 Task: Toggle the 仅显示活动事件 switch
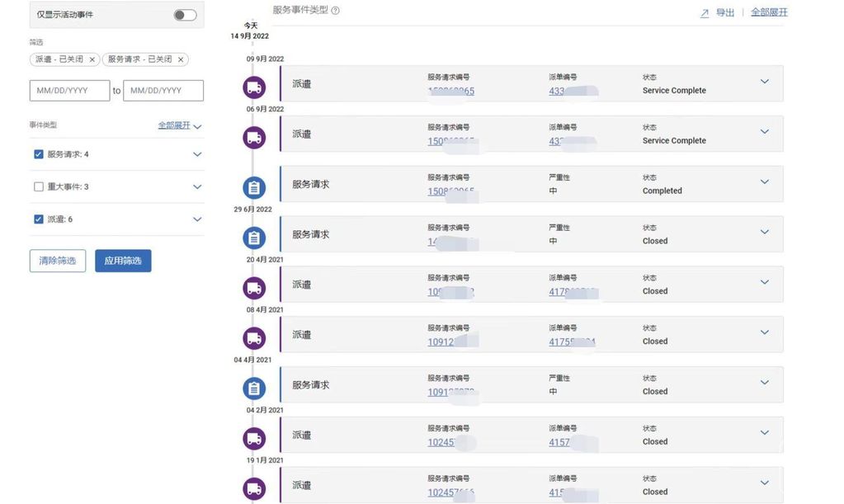(186, 15)
